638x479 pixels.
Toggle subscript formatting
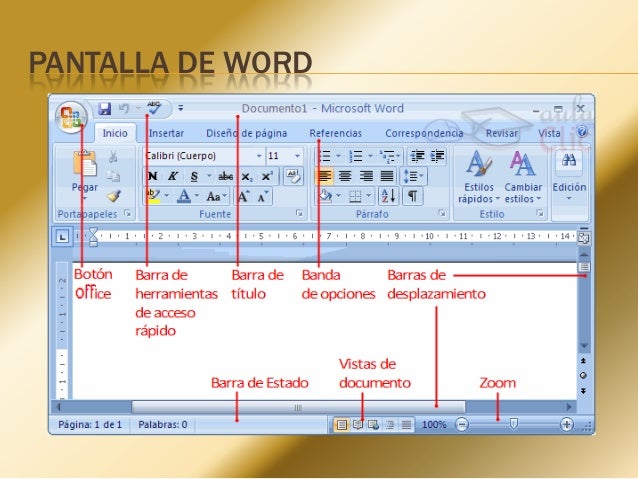click(x=247, y=177)
